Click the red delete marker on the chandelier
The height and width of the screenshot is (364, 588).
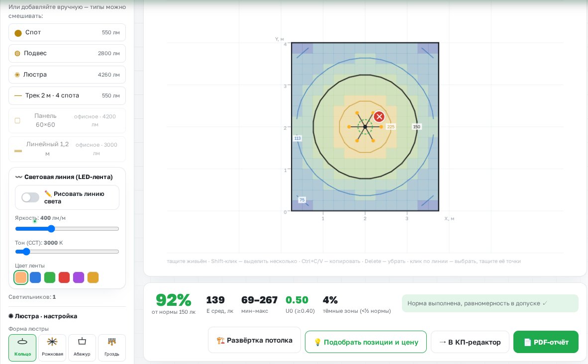[x=379, y=116]
